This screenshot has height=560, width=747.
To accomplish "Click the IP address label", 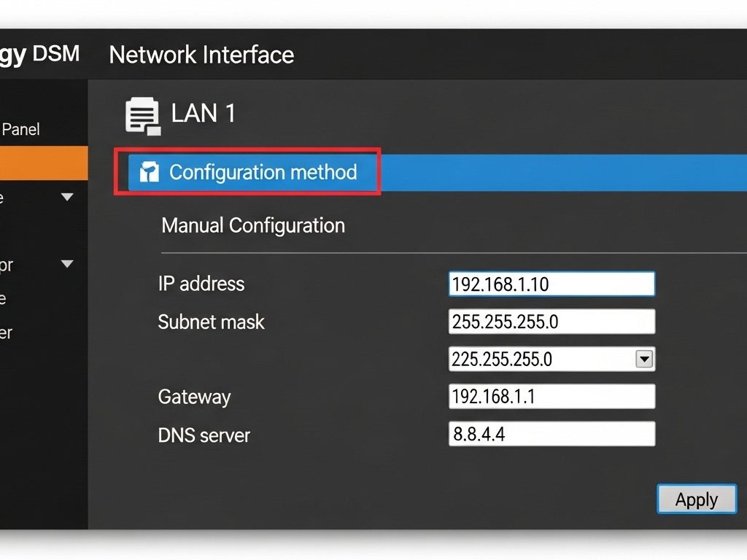I will point(201,284).
